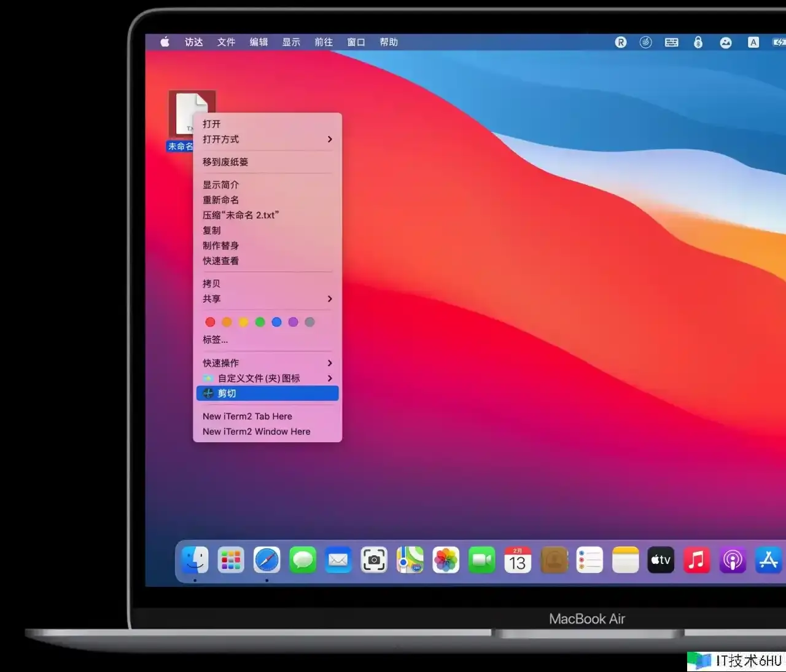This screenshot has height=672, width=786.
Task: Expand the 打开方式 submenu
Action: tap(267, 139)
